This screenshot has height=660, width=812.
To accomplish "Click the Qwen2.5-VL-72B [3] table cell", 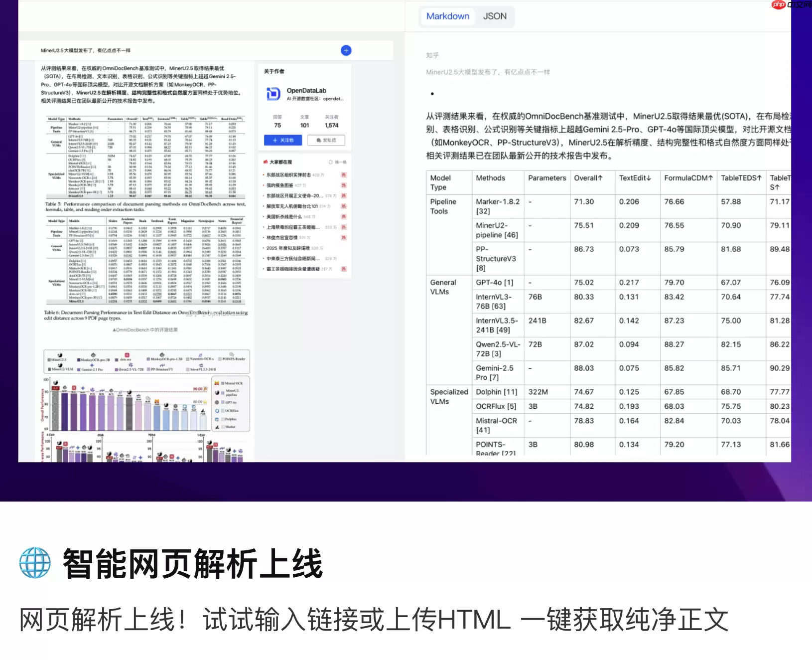I will (498, 349).
